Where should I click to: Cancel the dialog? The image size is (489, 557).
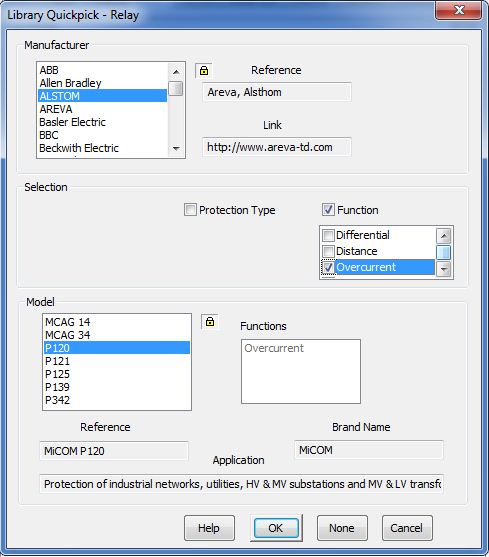pos(407,528)
